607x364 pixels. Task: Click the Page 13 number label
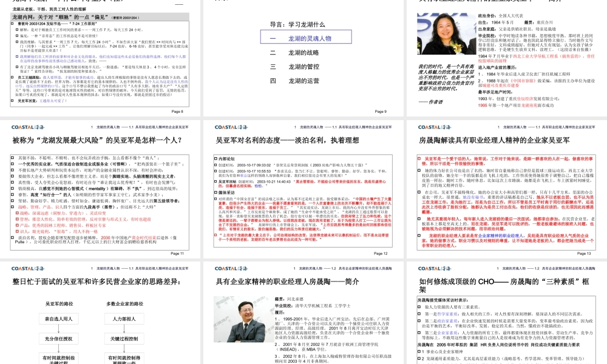coord(584,254)
